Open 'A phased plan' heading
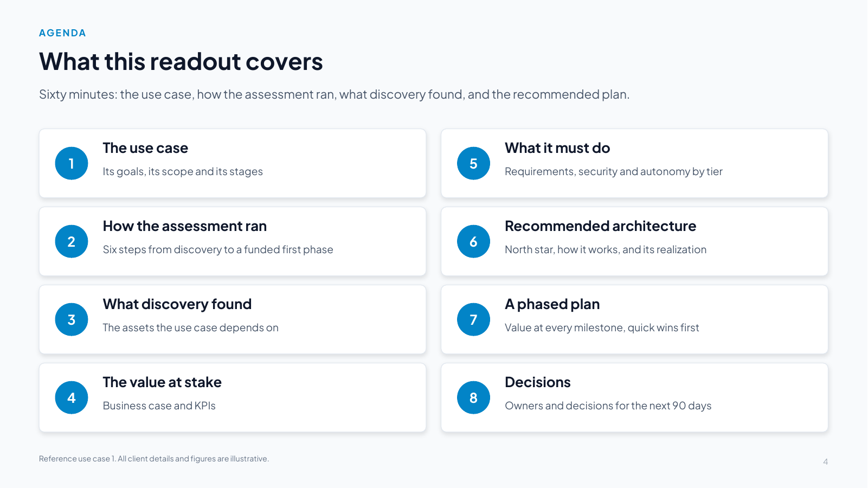This screenshot has width=868, height=488. pyautogui.click(x=552, y=304)
